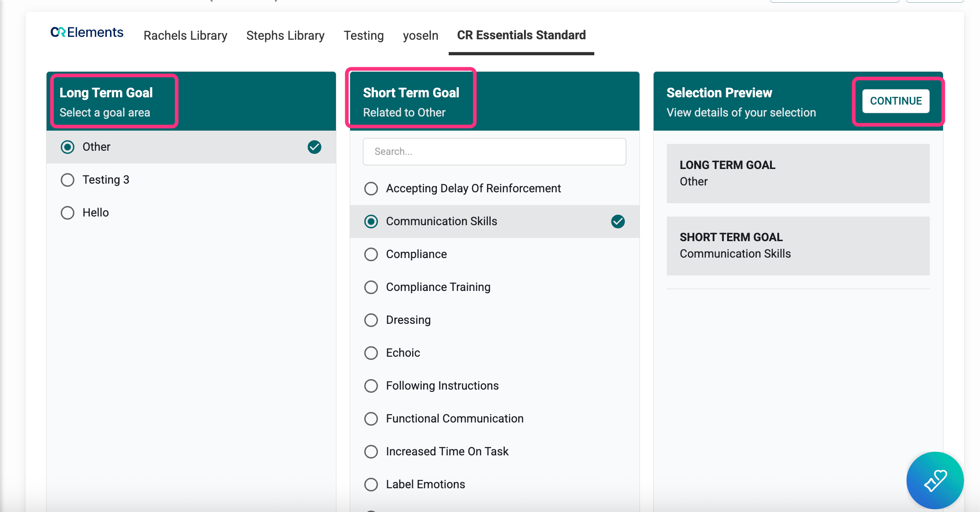This screenshot has width=980, height=512.
Task: Pick the Echoic radio button
Action: 371,353
